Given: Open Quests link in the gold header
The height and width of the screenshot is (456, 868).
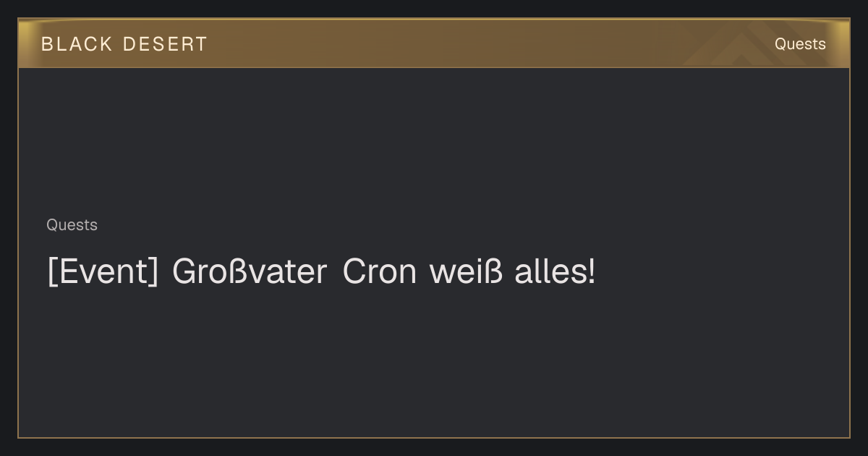Looking at the screenshot, I should click(800, 44).
